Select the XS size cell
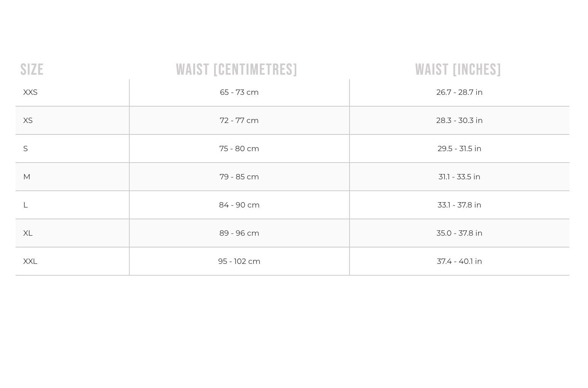The image size is (588, 388). (x=28, y=121)
